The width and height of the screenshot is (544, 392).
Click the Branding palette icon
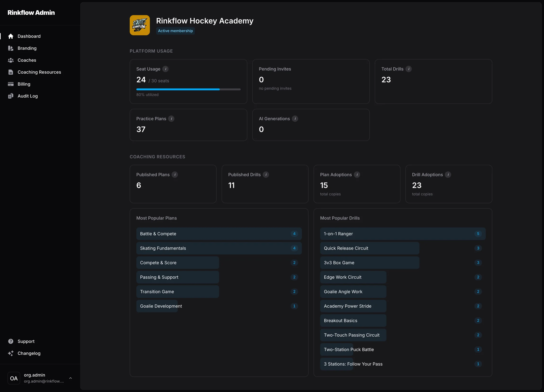tap(11, 48)
